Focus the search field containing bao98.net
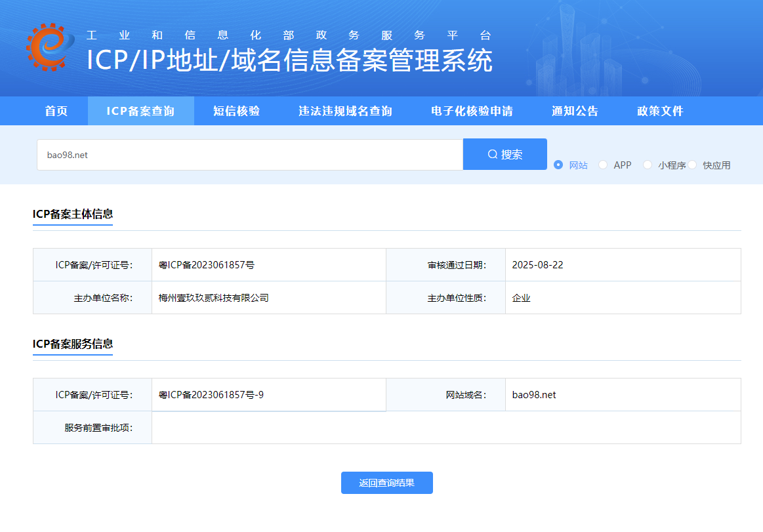Image resolution: width=763 pixels, height=532 pixels. [x=249, y=155]
